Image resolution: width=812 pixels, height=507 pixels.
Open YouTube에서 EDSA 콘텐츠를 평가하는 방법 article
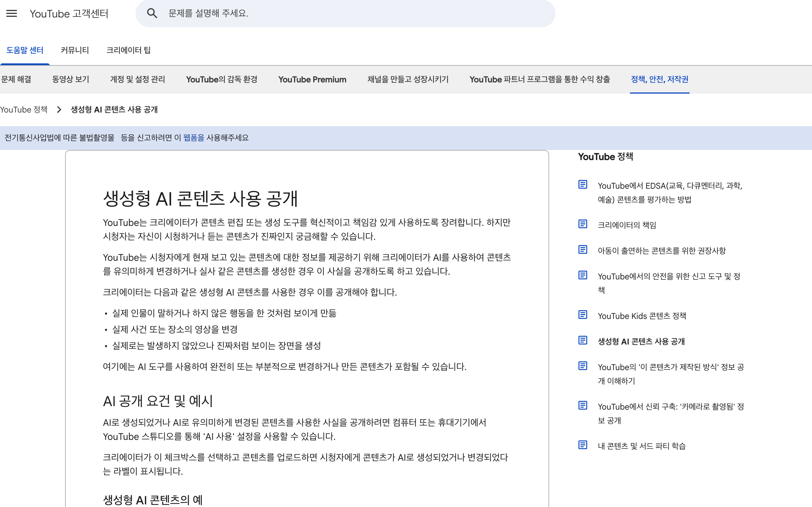point(670,192)
